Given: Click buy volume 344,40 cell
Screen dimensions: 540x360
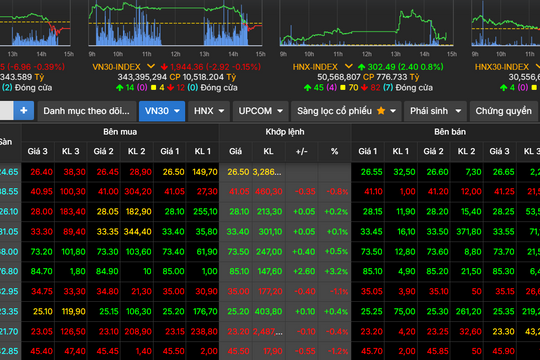Looking at the screenshot, I should (137, 232).
